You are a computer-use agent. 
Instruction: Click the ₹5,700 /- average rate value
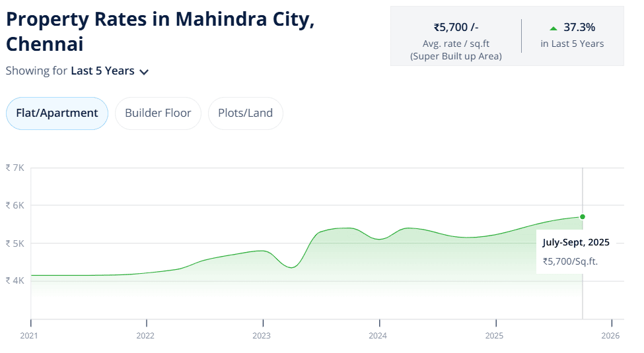[x=456, y=27]
